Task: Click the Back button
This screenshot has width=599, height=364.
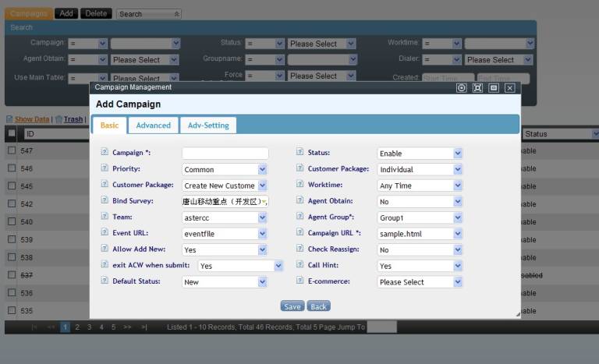Action: point(318,306)
